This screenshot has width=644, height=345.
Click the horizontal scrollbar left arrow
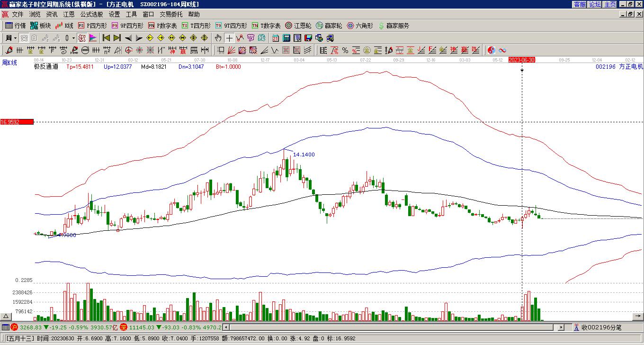(226, 327)
